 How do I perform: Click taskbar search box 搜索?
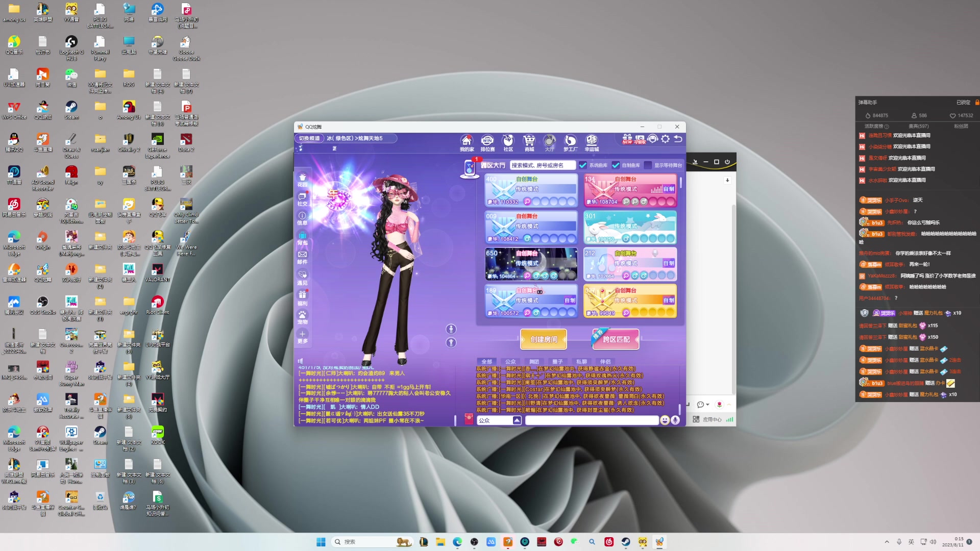tap(372, 542)
